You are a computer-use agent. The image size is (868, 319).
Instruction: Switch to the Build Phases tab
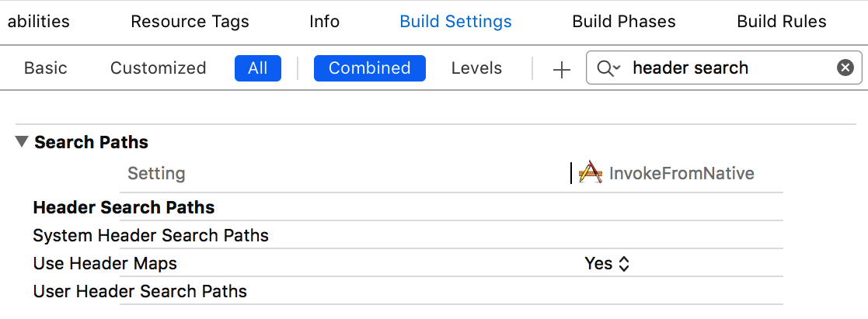coord(623,22)
